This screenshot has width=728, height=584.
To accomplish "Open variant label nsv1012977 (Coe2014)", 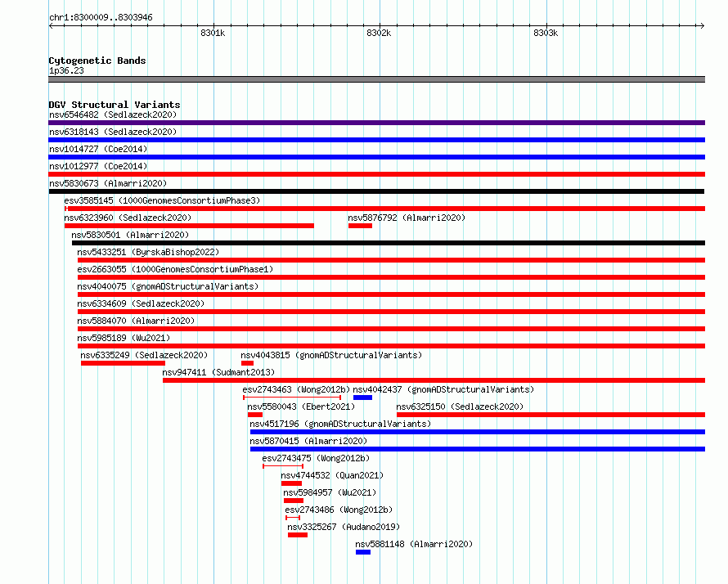I will pos(98,166).
